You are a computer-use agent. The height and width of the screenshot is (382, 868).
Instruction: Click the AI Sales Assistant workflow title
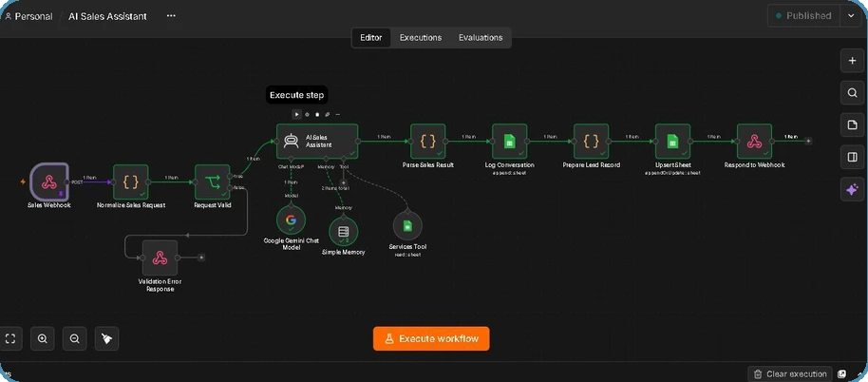pos(107,16)
